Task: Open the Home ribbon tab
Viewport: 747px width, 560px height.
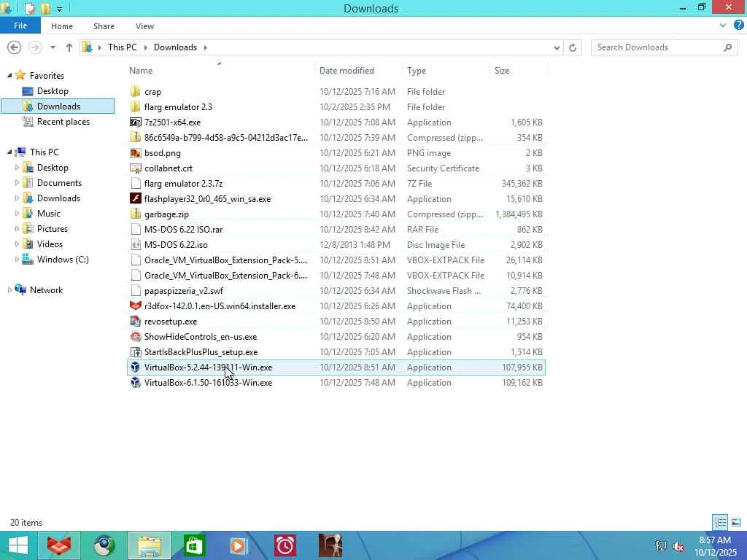Action: tap(62, 26)
